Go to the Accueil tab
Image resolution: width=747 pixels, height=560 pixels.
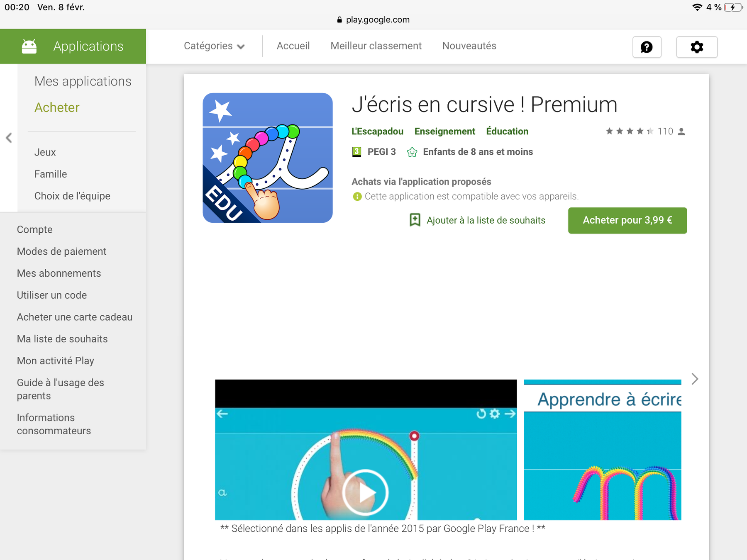click(293, 46)
